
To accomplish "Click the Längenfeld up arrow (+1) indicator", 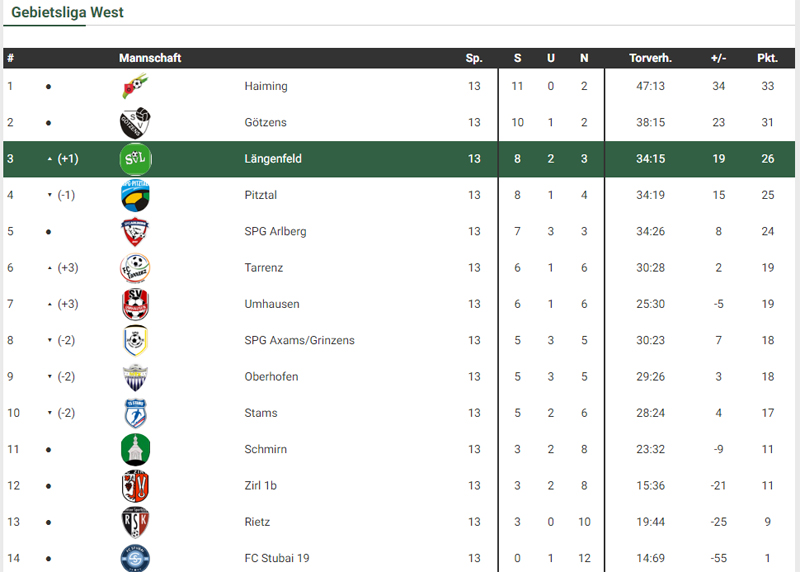I will coord(63,159).
